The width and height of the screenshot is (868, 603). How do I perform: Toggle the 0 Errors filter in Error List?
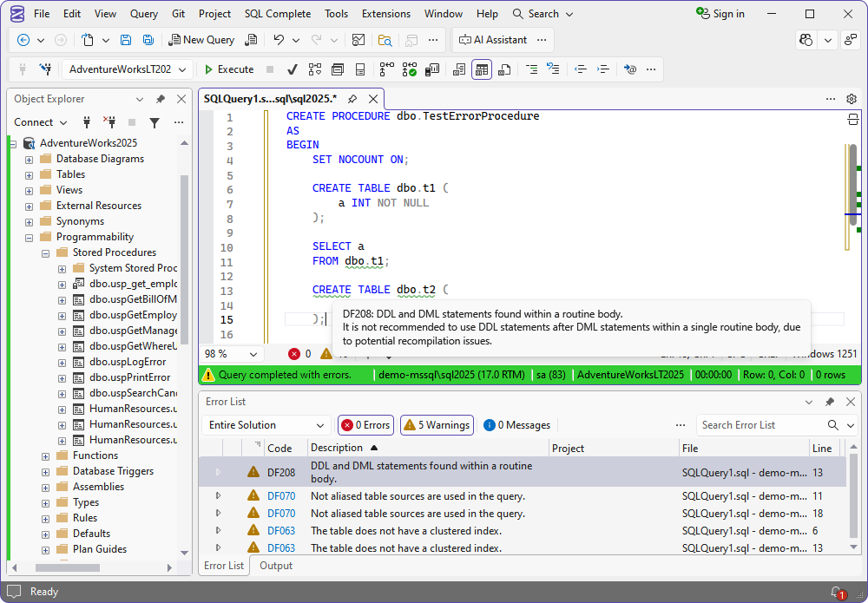point(365,424)
